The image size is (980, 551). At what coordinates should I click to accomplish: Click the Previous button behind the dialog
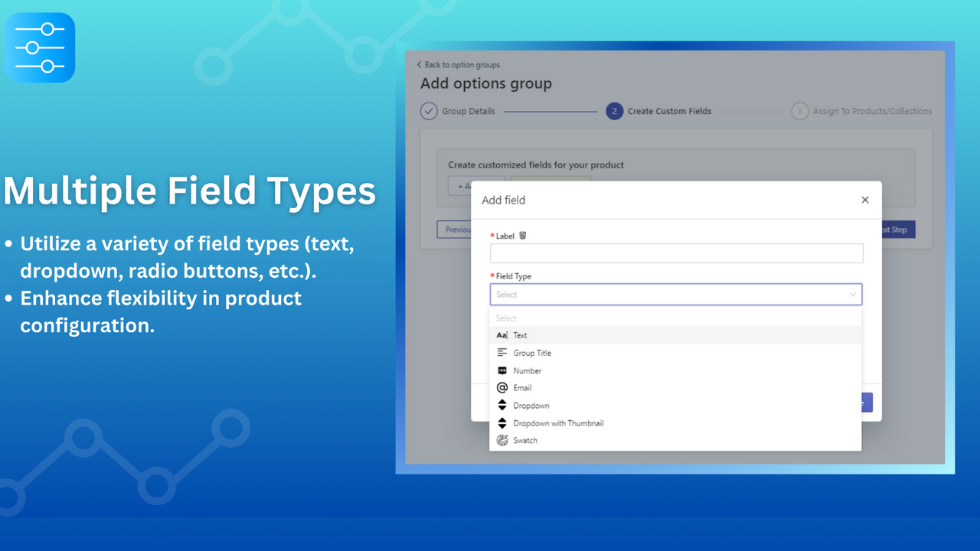coord(454,230)
